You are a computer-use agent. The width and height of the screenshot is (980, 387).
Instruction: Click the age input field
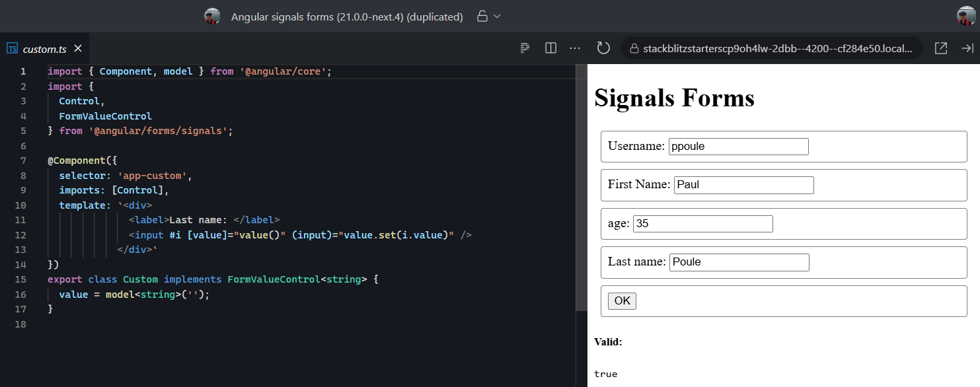pyautogui.click(x=702, y=224)
